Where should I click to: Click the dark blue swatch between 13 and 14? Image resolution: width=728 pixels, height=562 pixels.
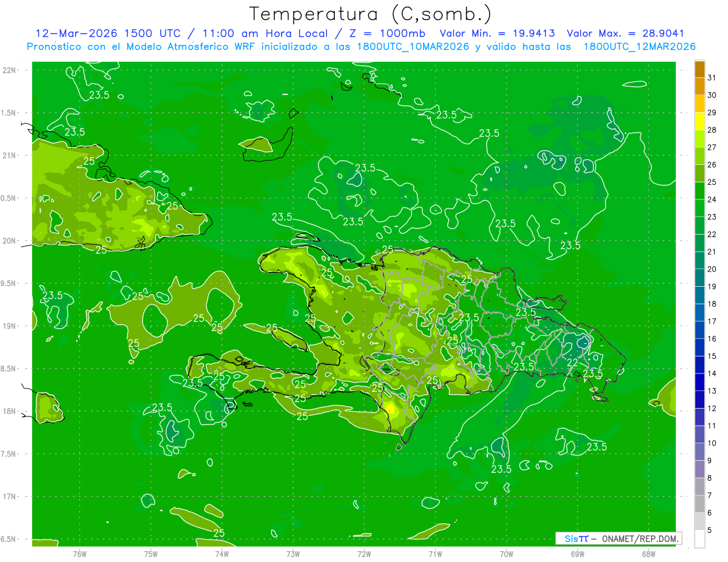pos(699,382)
